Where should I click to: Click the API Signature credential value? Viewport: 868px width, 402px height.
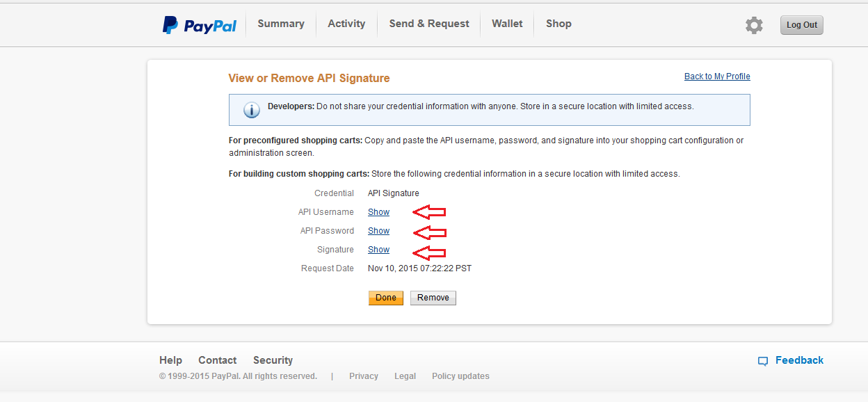tap(394, 193)
